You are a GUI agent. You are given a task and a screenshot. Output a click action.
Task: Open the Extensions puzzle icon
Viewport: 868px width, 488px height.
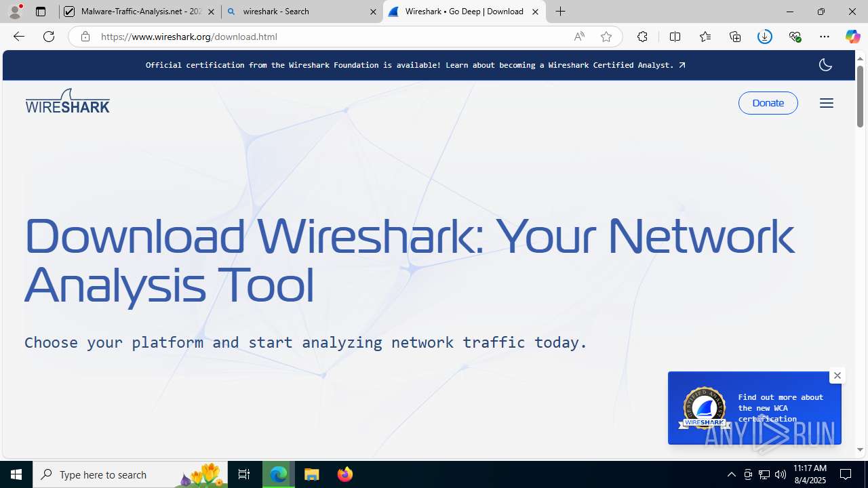[x=642, y=37]
